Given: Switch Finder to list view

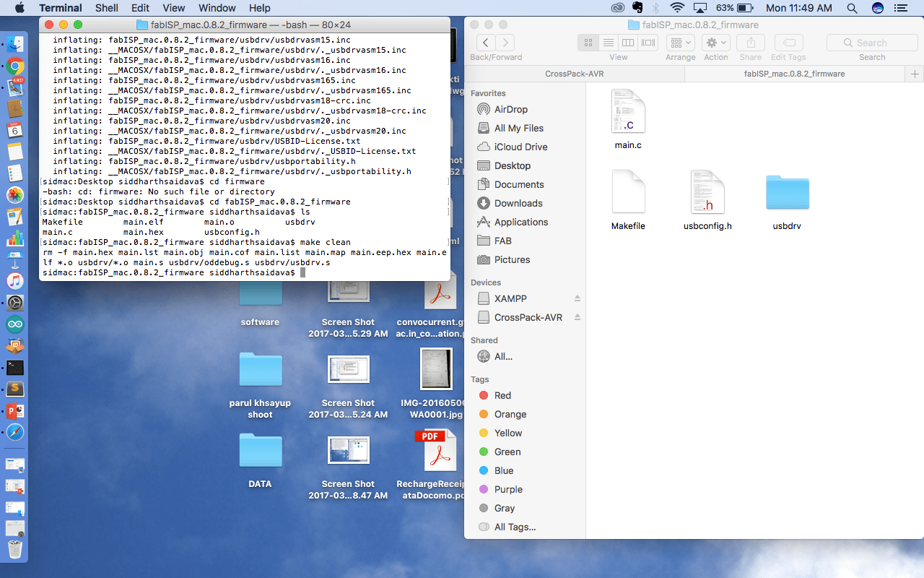Looking at the screenshot, I should (609, 43).
